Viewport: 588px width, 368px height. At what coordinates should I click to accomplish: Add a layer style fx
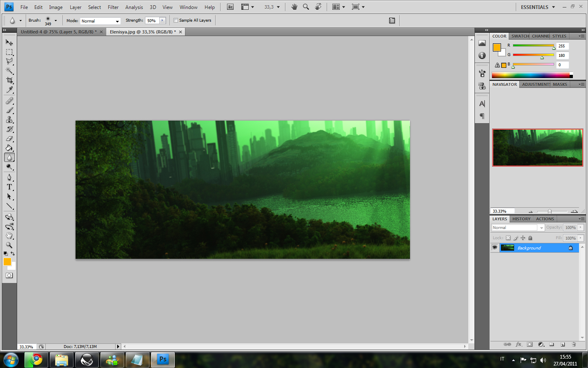tap(519, 344)
